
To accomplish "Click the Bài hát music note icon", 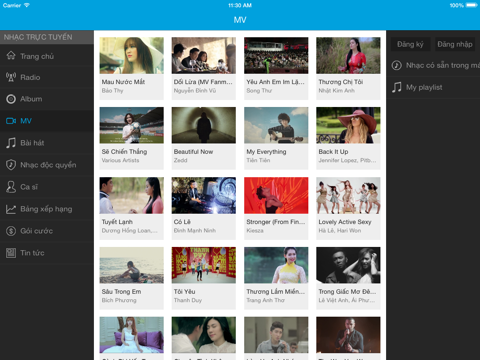I will 11,143.
